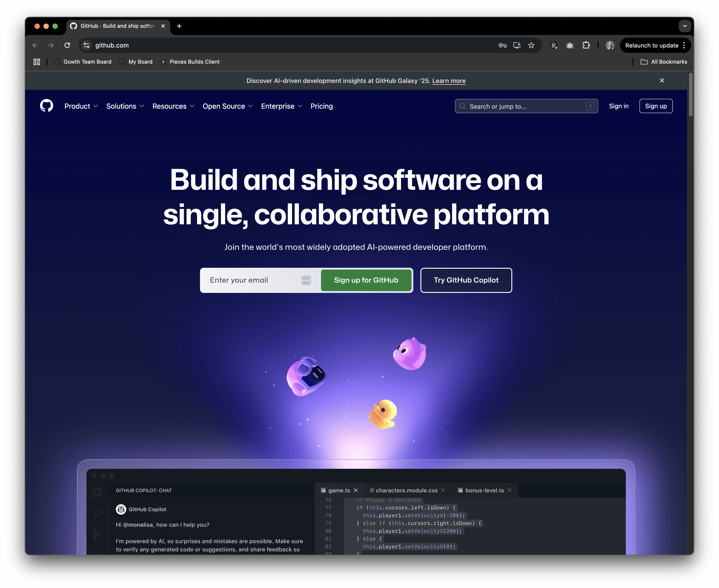Expand the Resources dropdown menu
Viewport: 719px width, 588px height.
click(x=173, y=106)
